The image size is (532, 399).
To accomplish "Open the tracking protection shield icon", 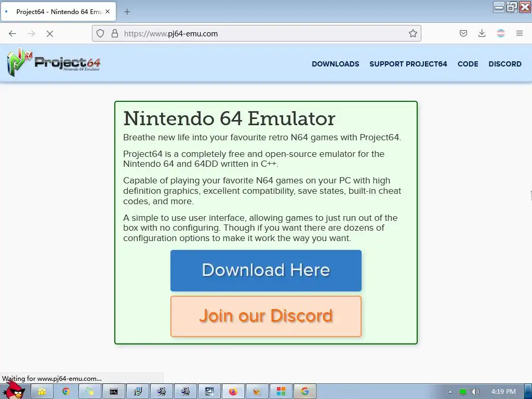I will (x=100, y=34).
